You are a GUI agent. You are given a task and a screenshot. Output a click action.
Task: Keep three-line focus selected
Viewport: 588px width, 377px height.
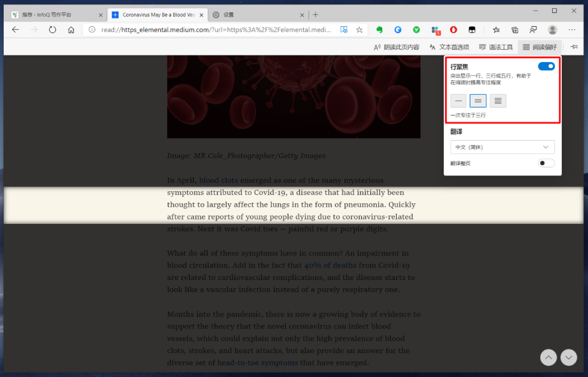pyautogui.click(x=477, y=100)
